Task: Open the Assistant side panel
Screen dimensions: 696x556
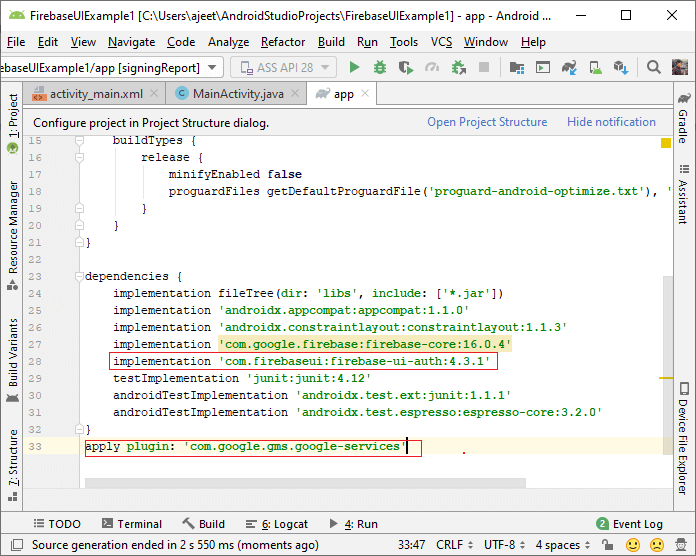Action: point(684,194)
